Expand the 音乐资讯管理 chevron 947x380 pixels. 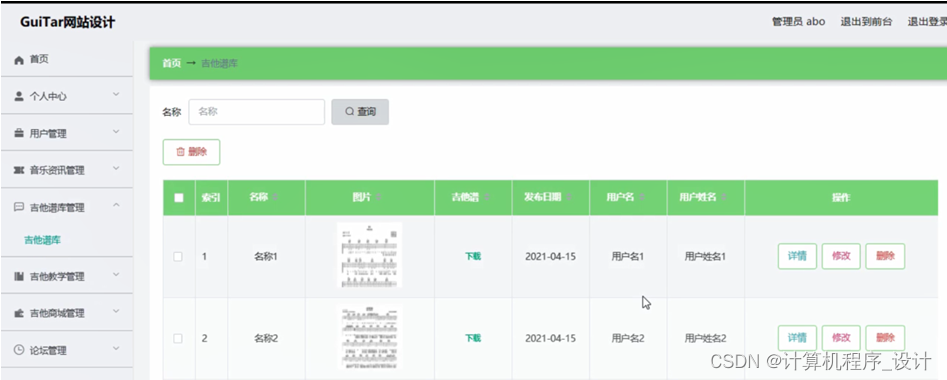(x=117, y=169)
